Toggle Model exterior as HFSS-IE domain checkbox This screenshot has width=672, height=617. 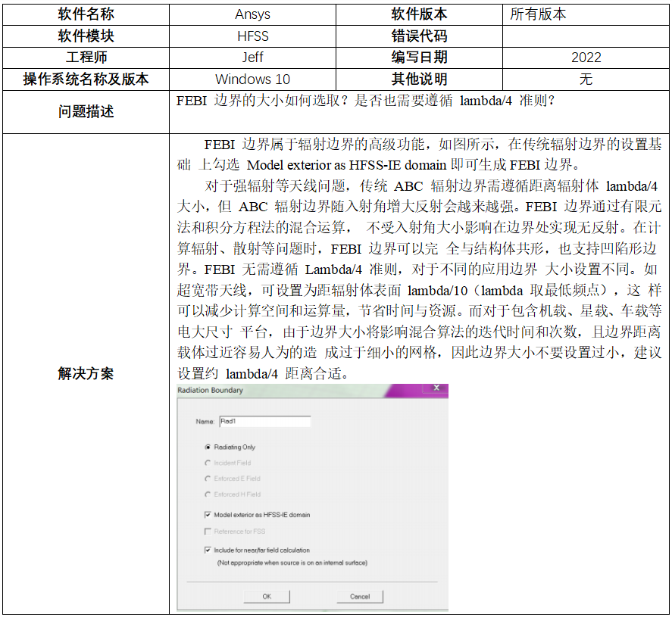[x=208, y=515]
